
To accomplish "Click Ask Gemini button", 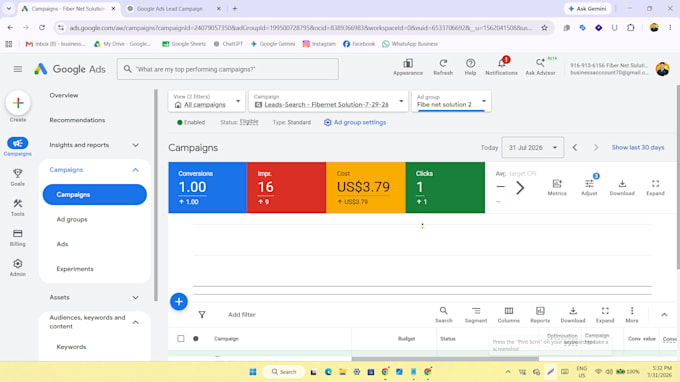I will (x=588, y=9).
